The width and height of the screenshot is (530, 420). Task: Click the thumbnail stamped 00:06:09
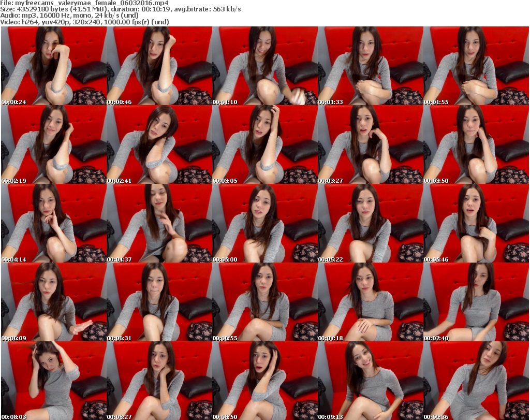coord(54,302)
